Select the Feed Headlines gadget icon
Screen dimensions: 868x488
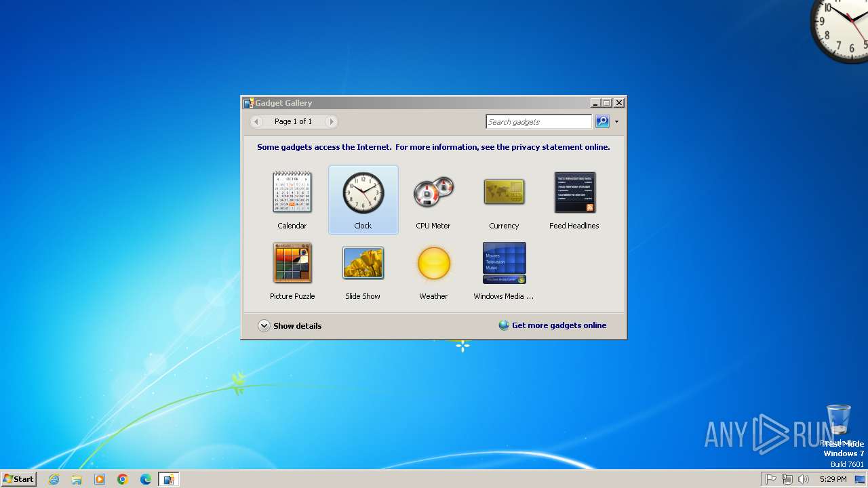[574, 192]
